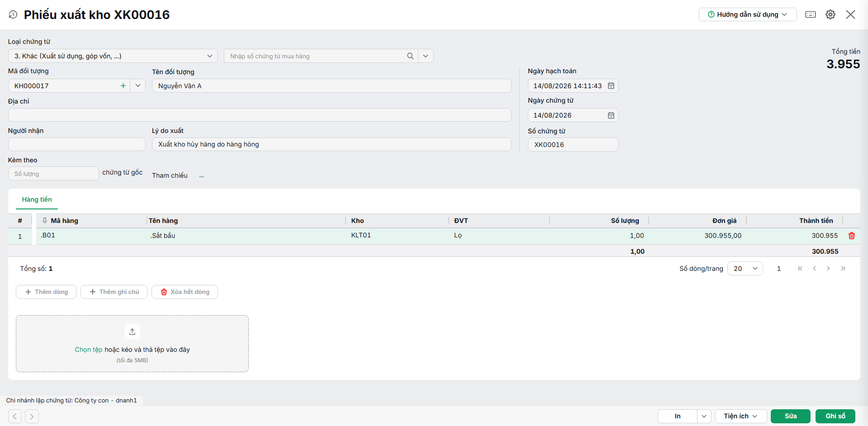Screen dimensions: 868x426
Task: Click the Tham chiếu ellipsis icon
Action: (x=202, y=176)
